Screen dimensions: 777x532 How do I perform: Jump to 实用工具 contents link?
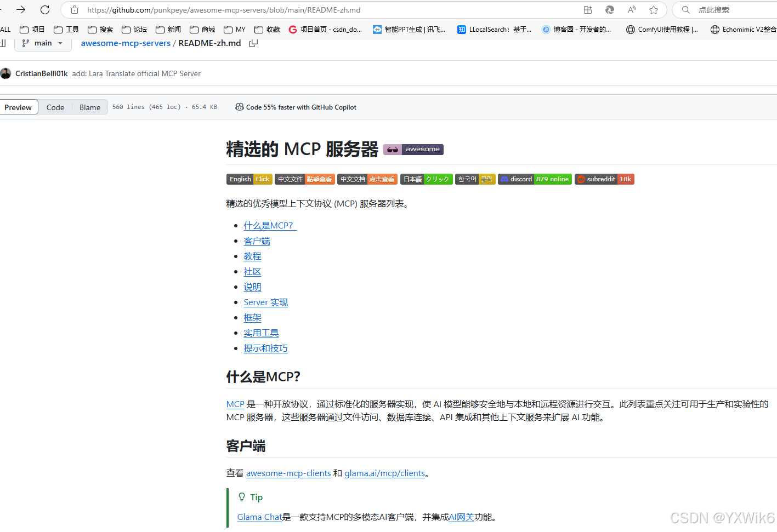point(262,333)
